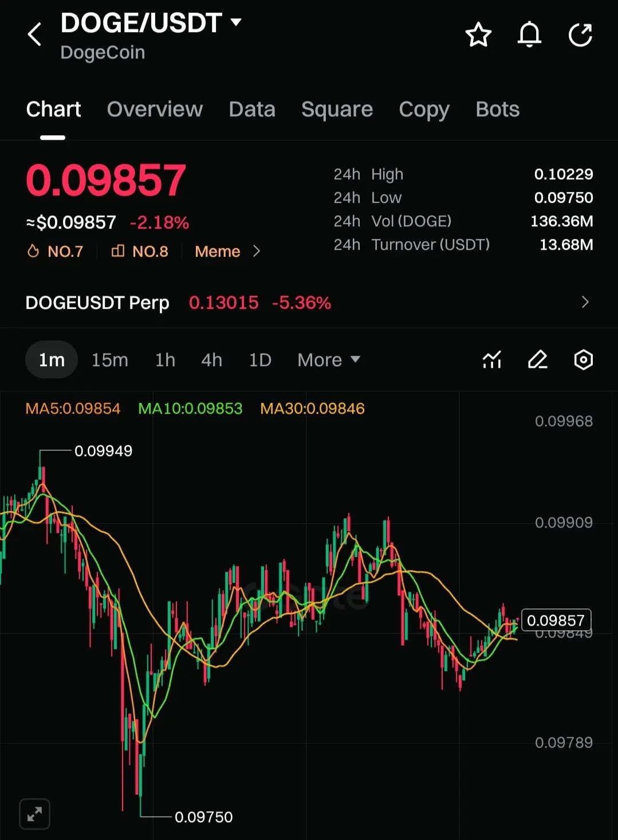The height and width of the screenshot is (840, 618).
Task: Select the 15m timeframe
Action: click(x=110, y=360)
